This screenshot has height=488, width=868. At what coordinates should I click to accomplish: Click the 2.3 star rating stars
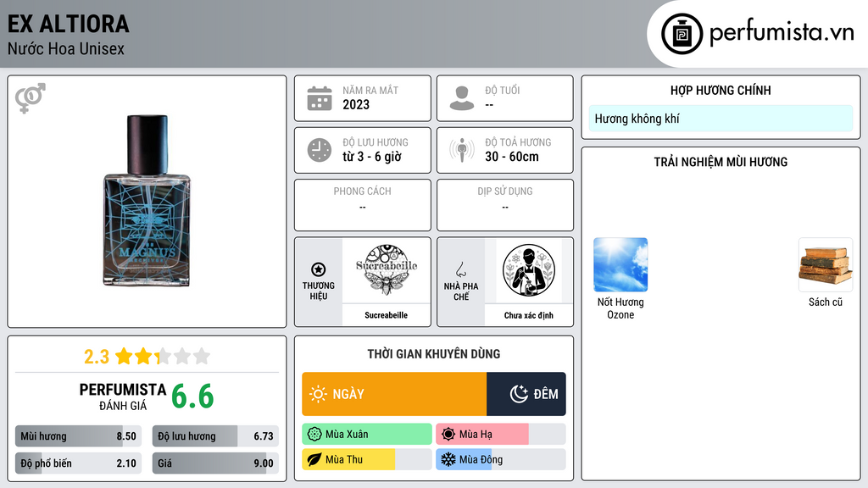(x=163, y=357)
